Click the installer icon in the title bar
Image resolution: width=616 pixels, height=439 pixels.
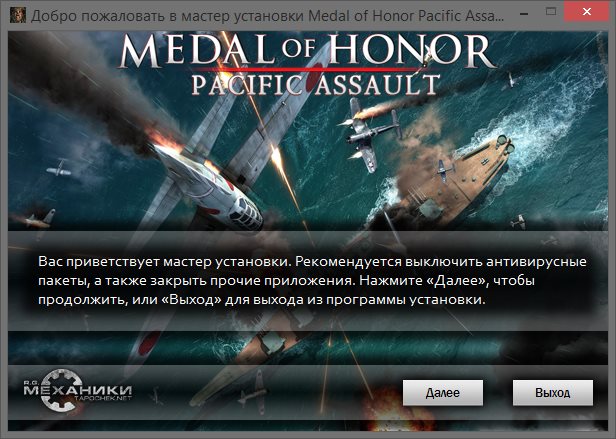[x=18, y=15]
